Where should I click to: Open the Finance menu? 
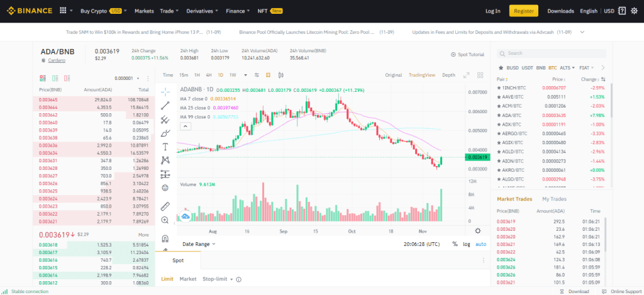(238, 11)
